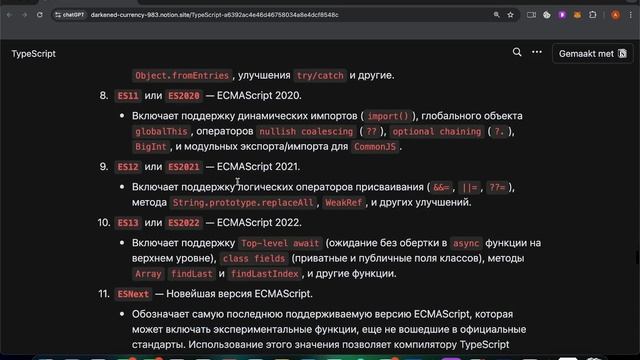Select the optional chaining code snippet
640x360 pixels.
click(x=437, y=131)
